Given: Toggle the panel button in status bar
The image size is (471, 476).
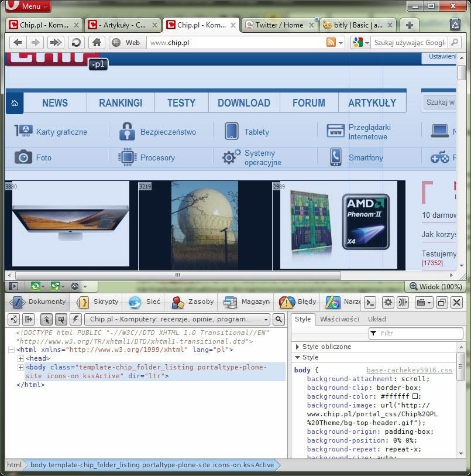Looking at the screenshot, I should 13,286.
